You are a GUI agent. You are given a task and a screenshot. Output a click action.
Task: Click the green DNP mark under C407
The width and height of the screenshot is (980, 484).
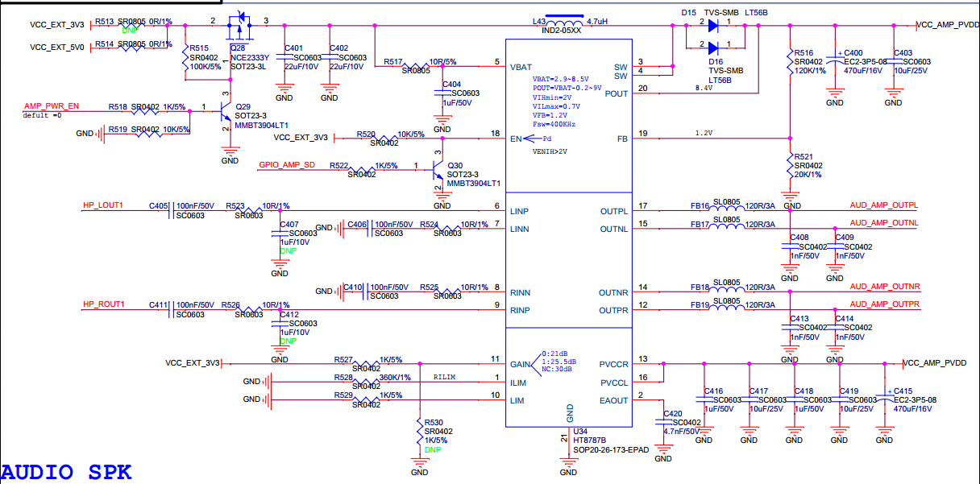pyautogui.click(x=288, y=250)
